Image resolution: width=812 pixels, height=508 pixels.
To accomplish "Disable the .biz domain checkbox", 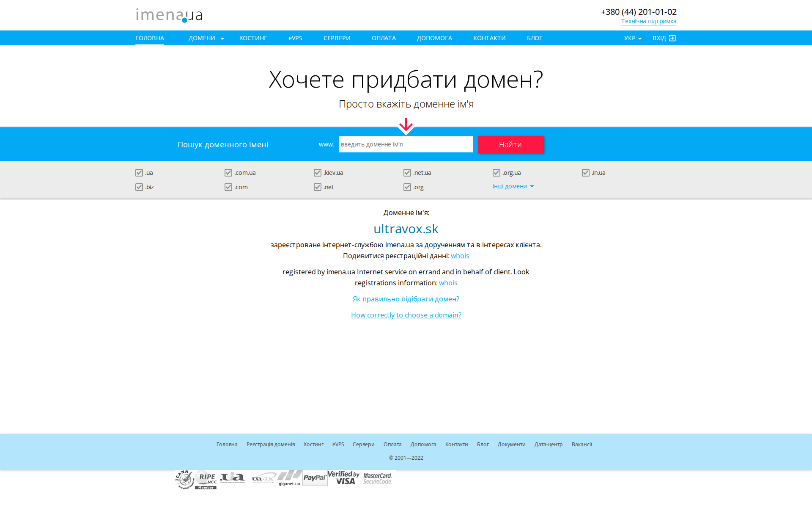I will click(x=139, y=187).
